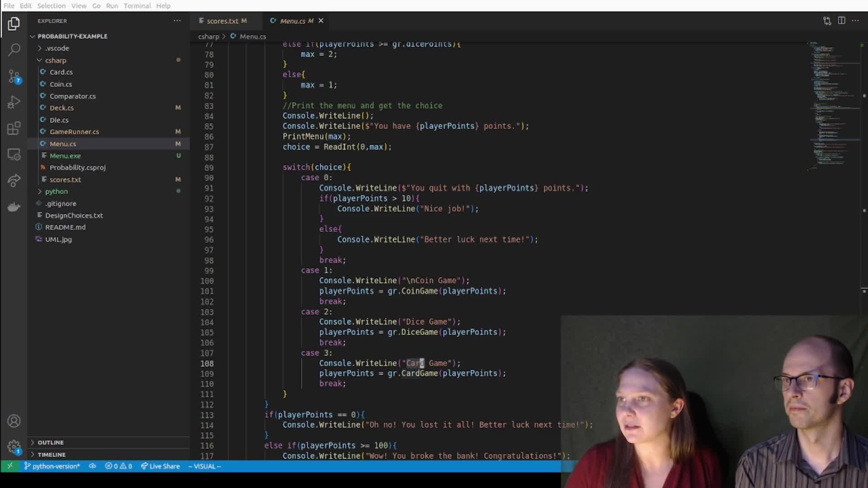Click the sync changes icon in status bar
Viewport: 868px width, 488px height.
tap(92, 466)
